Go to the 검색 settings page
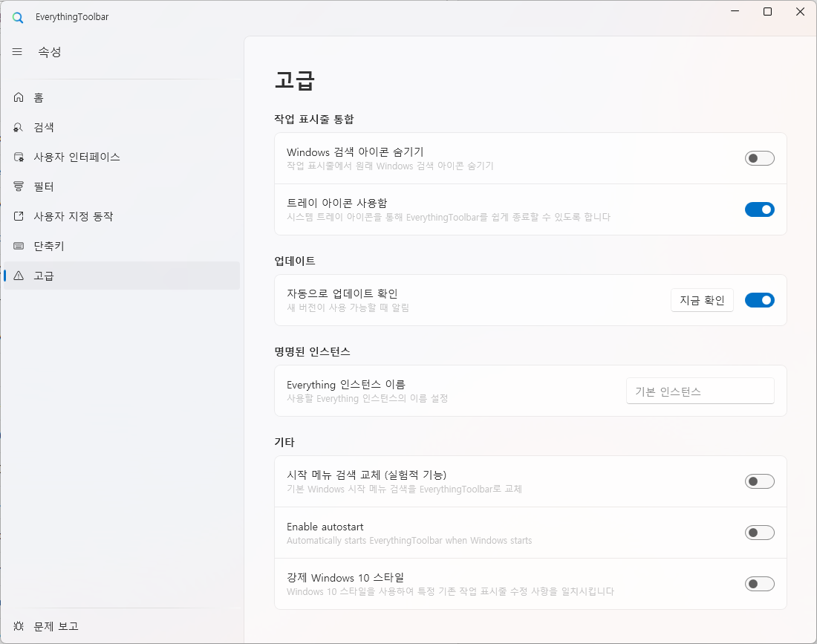817x644 pixels. click(x=121, y=127)
